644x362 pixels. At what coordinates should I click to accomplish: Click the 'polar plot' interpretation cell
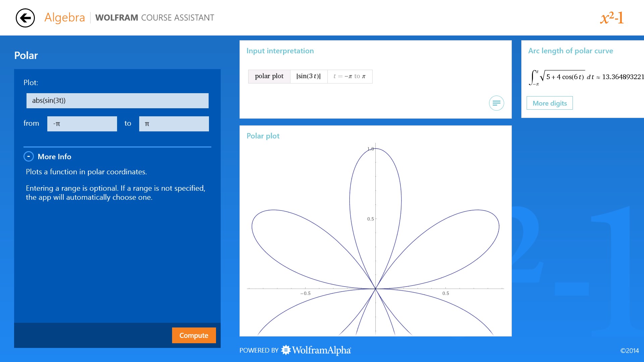269,76
